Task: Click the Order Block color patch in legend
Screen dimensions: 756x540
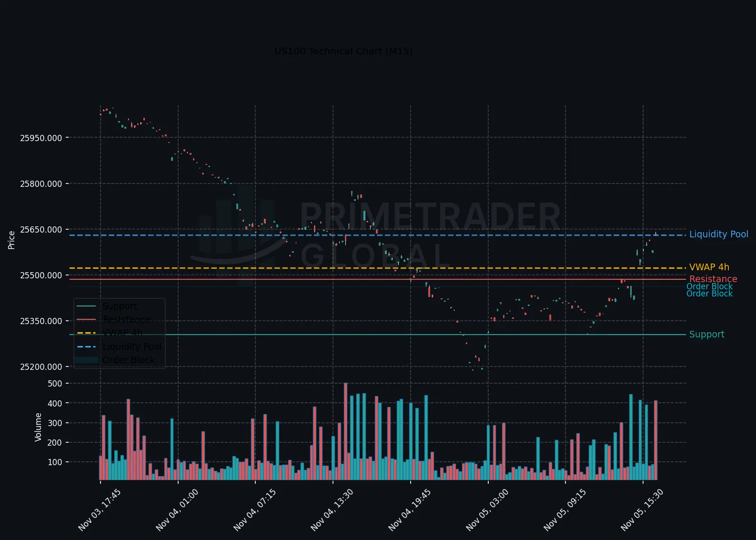Action: pos(87,360)
